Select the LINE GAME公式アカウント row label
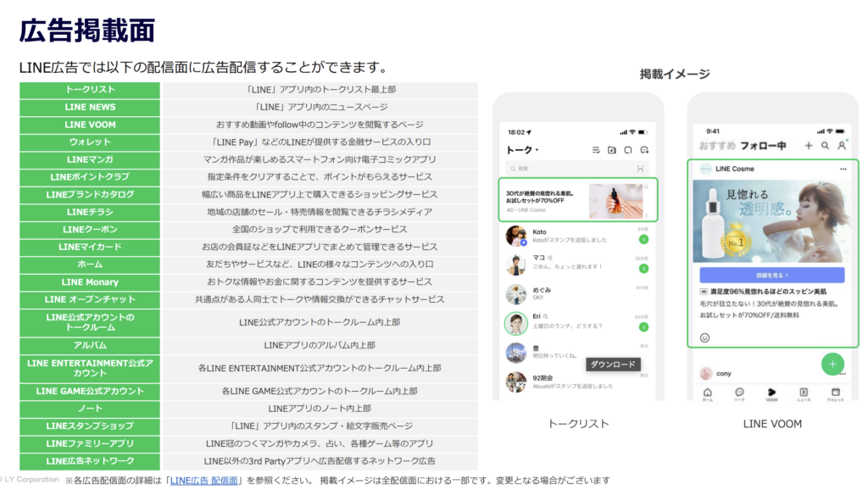This screenshot has width=868, height=490. (x=90, y=392)
